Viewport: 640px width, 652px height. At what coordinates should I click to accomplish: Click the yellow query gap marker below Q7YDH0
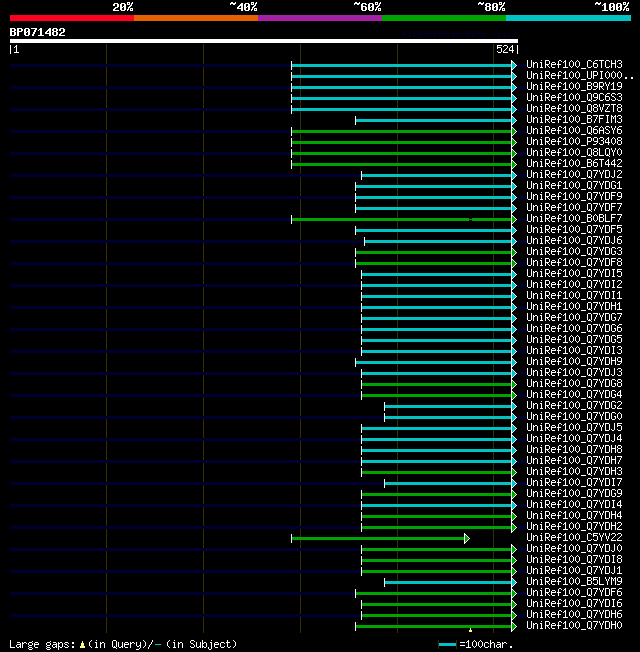click(x=470, y=630)
